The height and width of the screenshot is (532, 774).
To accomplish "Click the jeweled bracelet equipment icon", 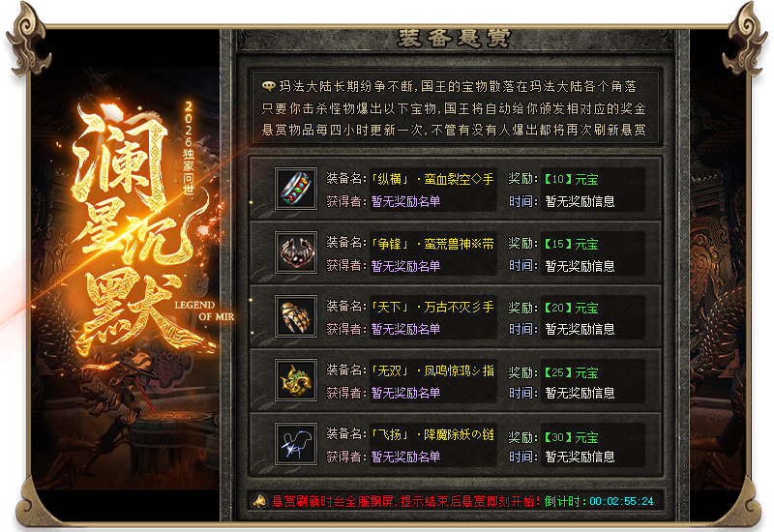I will point(296,189).
